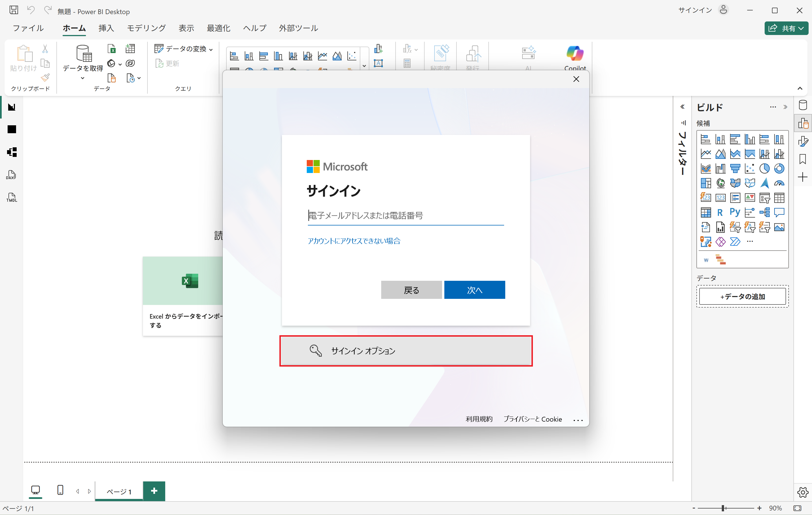
Task: Open TMDL view in left sidebar
Action: 12,198
